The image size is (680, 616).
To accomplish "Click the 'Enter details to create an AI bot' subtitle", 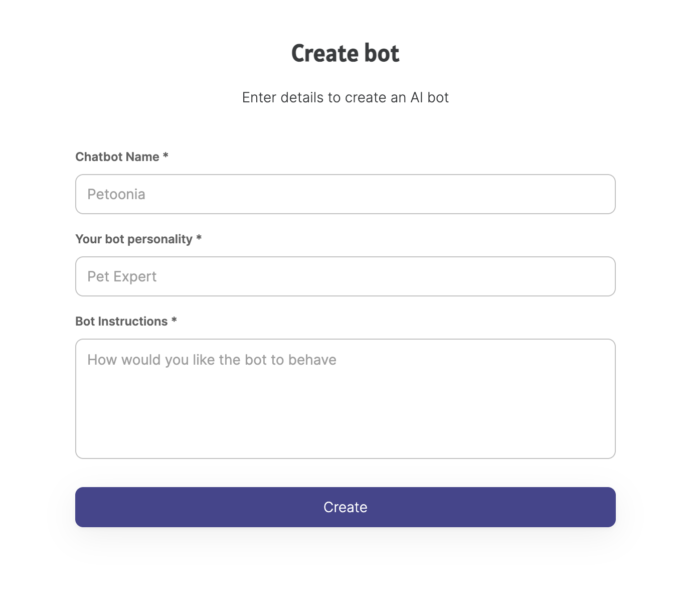I will (x=345, y=97).
